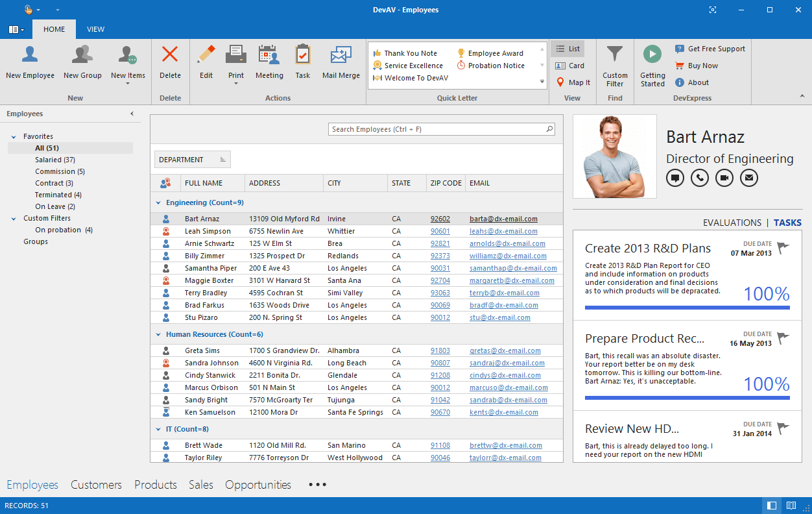The height and width of the screenshot is (514, 812).
Task: Collapse the Employees navigation panel
Action: [x=132, y=114]
